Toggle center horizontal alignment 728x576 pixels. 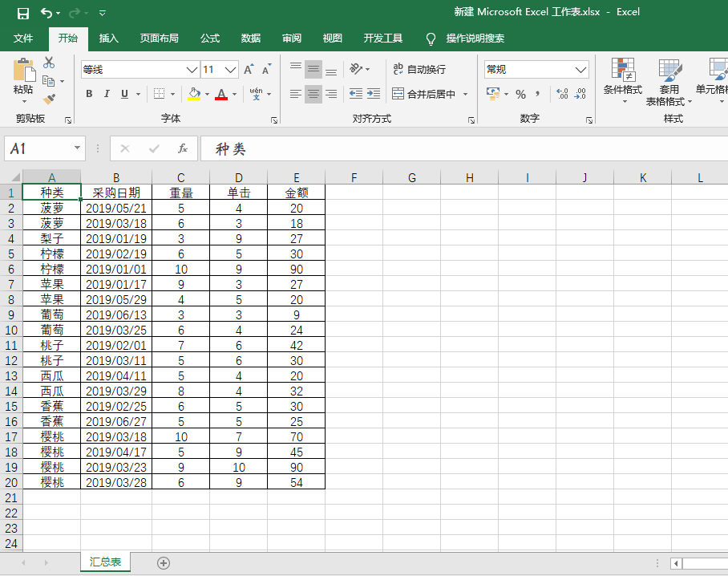click(x=313, y=95)
